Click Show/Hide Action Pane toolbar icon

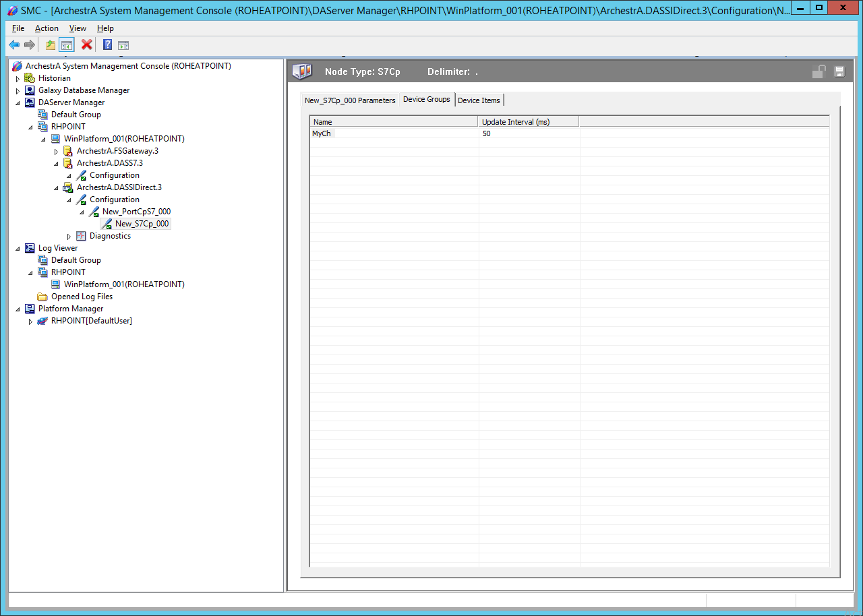123,45
